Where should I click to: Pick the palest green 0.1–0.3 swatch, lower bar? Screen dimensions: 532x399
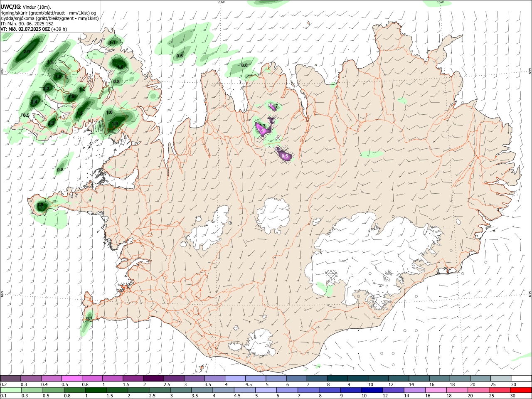(x=11, y=390)
